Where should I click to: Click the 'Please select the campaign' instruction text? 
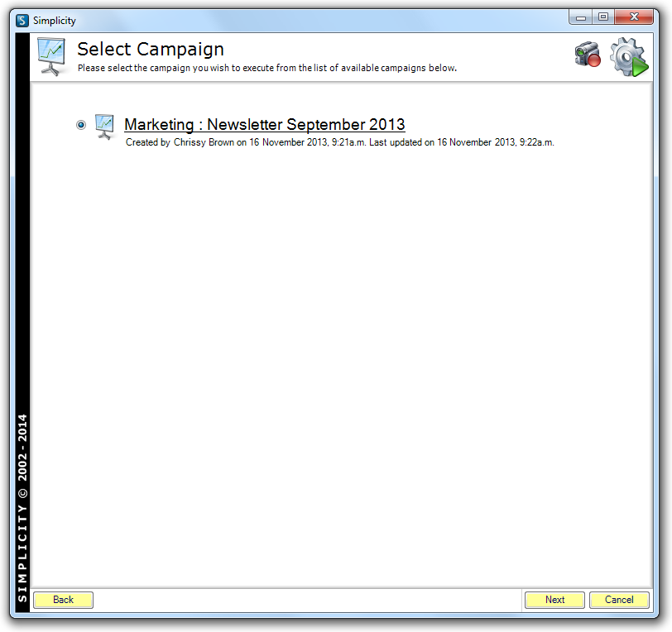pos(267,68)
